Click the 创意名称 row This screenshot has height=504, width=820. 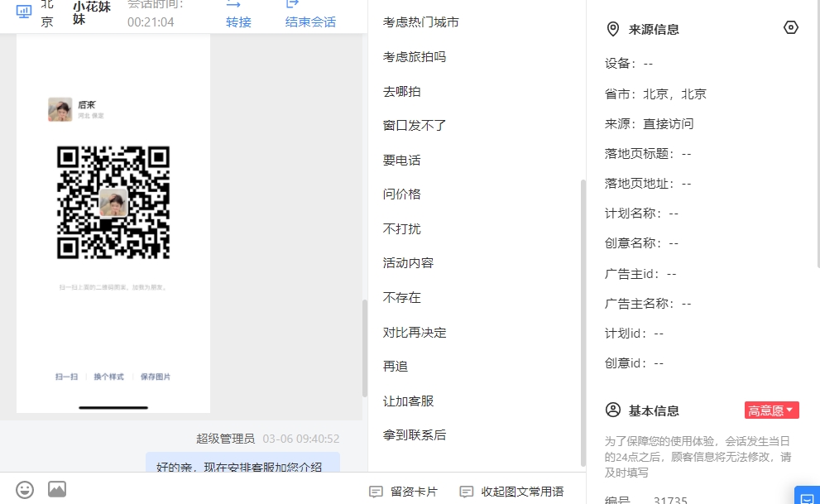[x=641, y=243]
